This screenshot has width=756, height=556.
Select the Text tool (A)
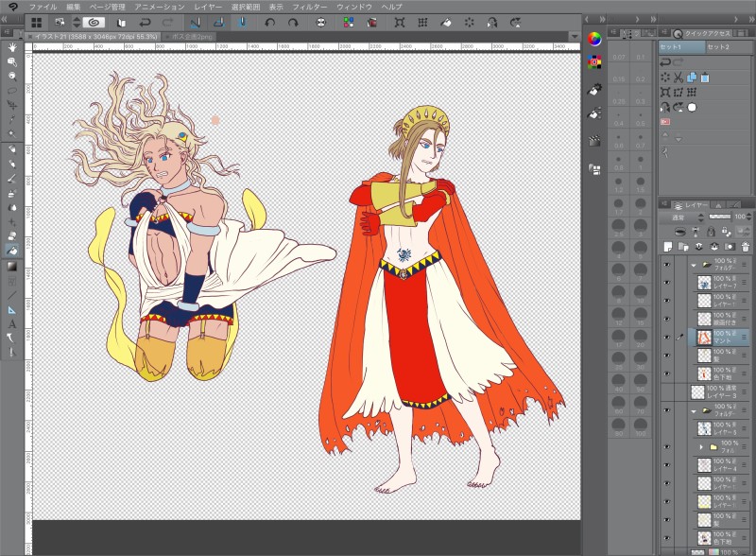[12, 323]
